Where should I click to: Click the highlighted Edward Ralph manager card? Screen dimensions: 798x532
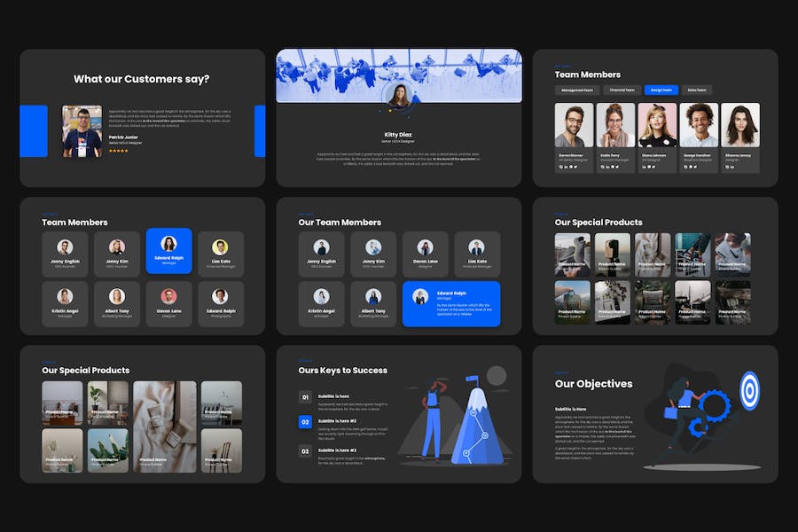click(168, 252)
